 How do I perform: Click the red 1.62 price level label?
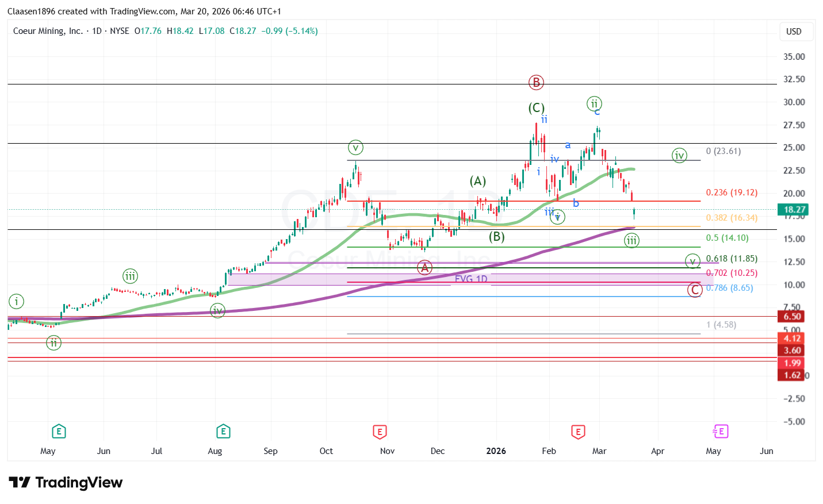tap(792, 375)
